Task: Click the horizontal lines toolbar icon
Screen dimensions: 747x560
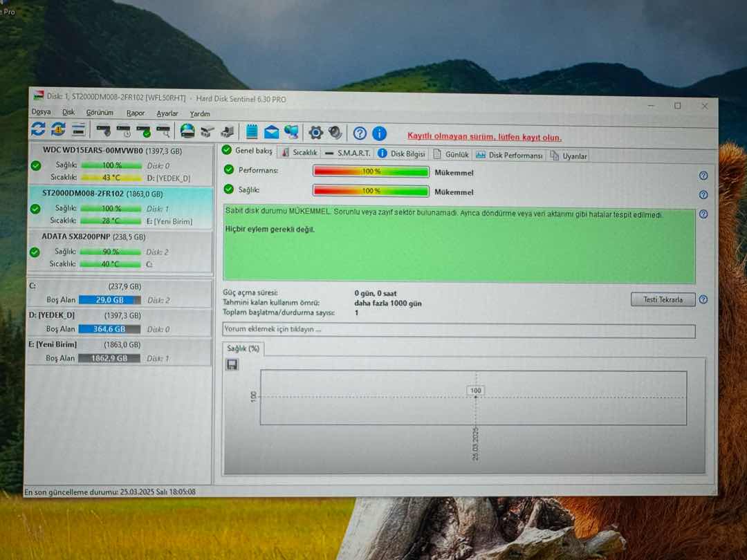Action: point(79,129)
